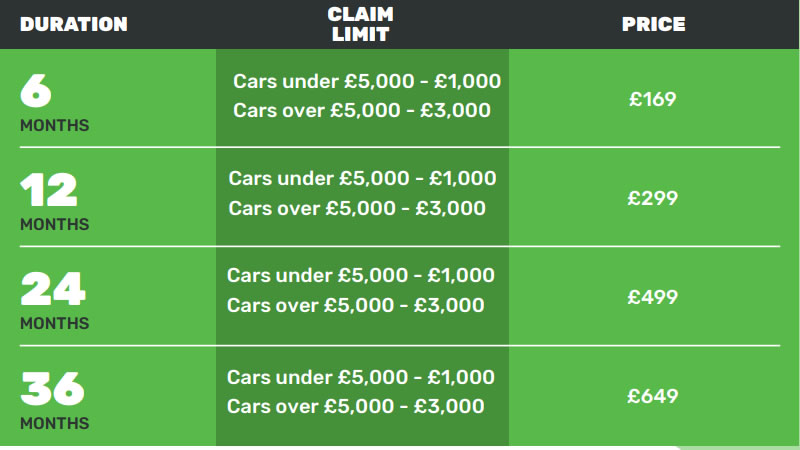The width and height of the screenshot is (800, 450).
Task: Click cars under £5,000 limit in 36-month row
Action: click(361, 378)
